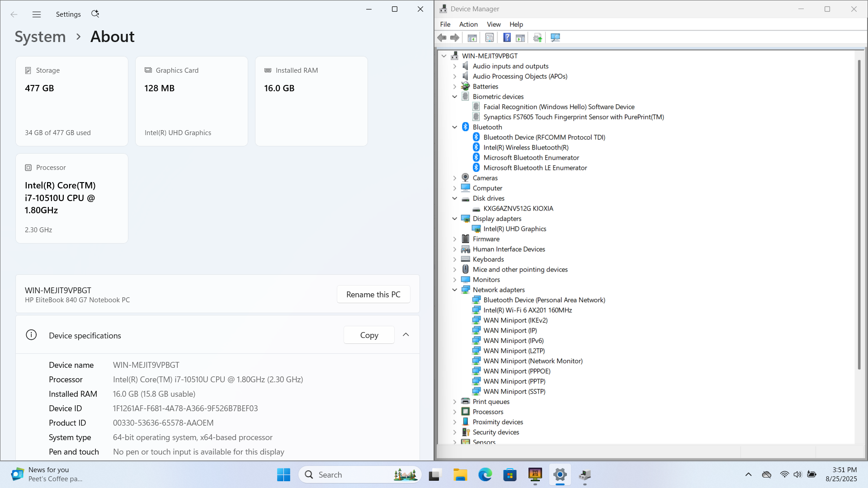The image size is (868, 488).
Task: Click the blue Help question mark icon
Action: point(507,38)
